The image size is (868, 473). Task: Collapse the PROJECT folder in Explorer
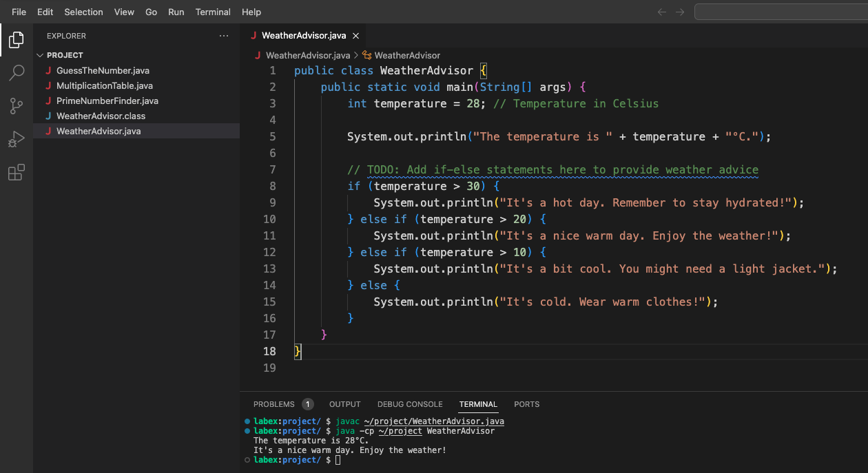[39, 54]
